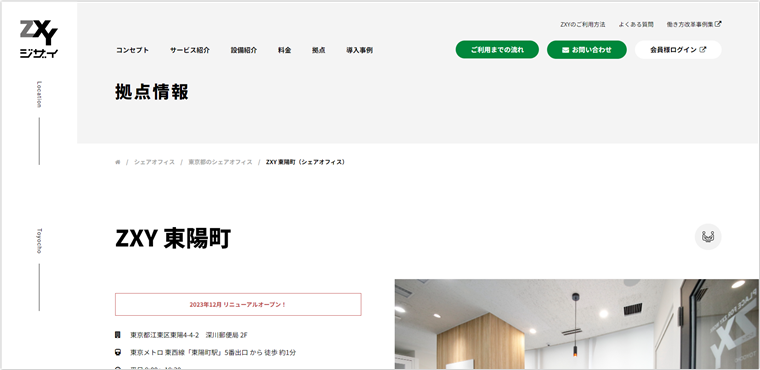Screen dimensions: 760x370
Task: Click the vertical Toyocho label in the sidebar
Action: point(39,241)
